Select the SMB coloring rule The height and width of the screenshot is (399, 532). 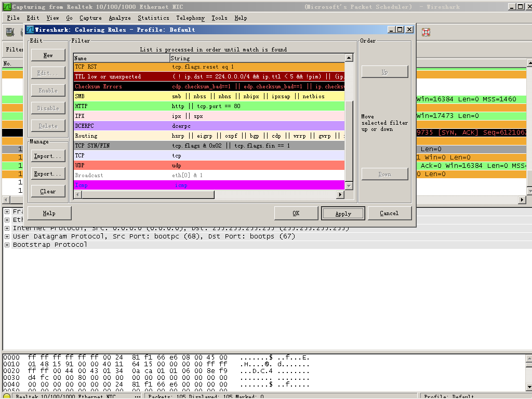click(x=209, y=96)
